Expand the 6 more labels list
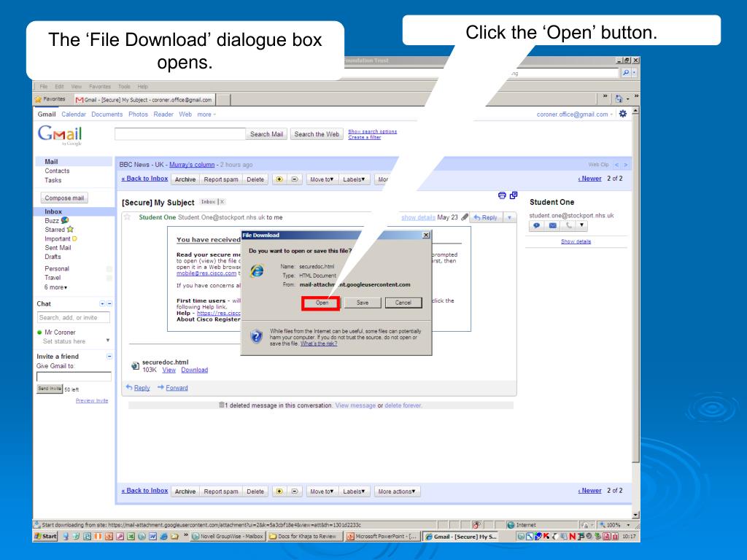This screenshot has width=747, height=560. [55, 287]
